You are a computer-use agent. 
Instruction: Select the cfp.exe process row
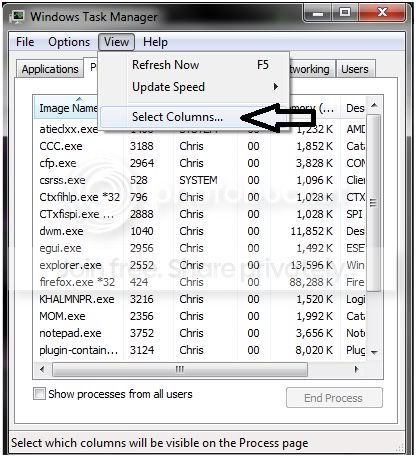click(200, 163)
